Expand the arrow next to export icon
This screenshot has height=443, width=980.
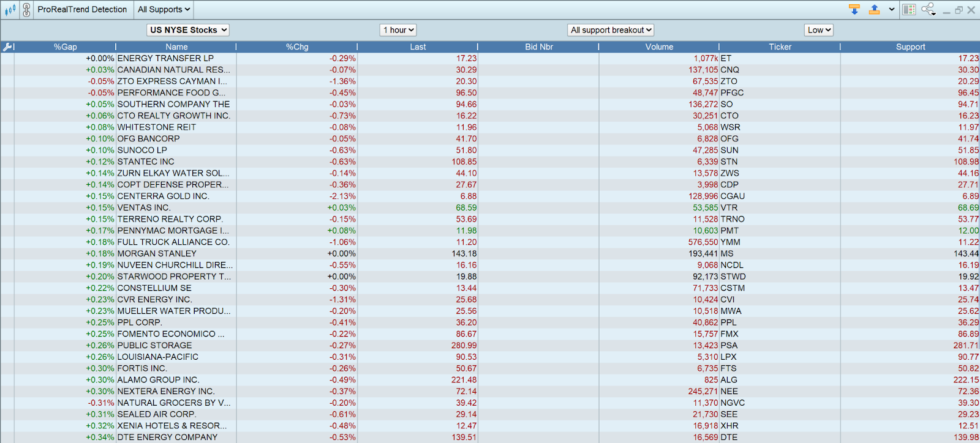(891, 10)
